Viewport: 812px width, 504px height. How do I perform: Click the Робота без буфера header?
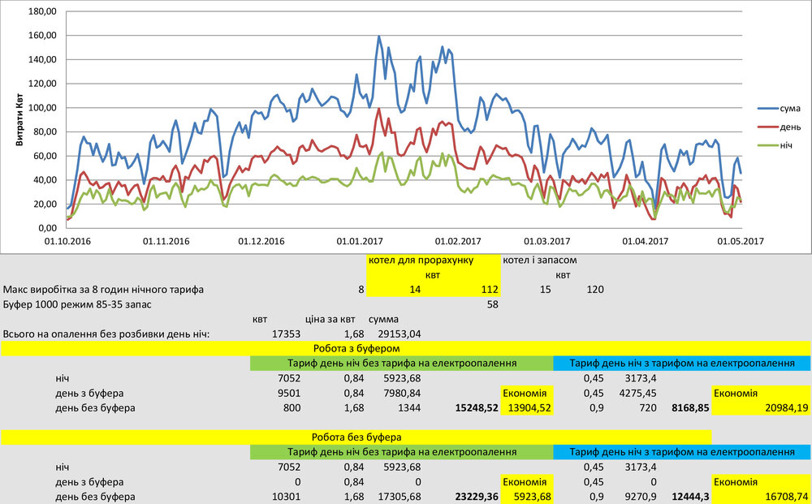(356, 437)
